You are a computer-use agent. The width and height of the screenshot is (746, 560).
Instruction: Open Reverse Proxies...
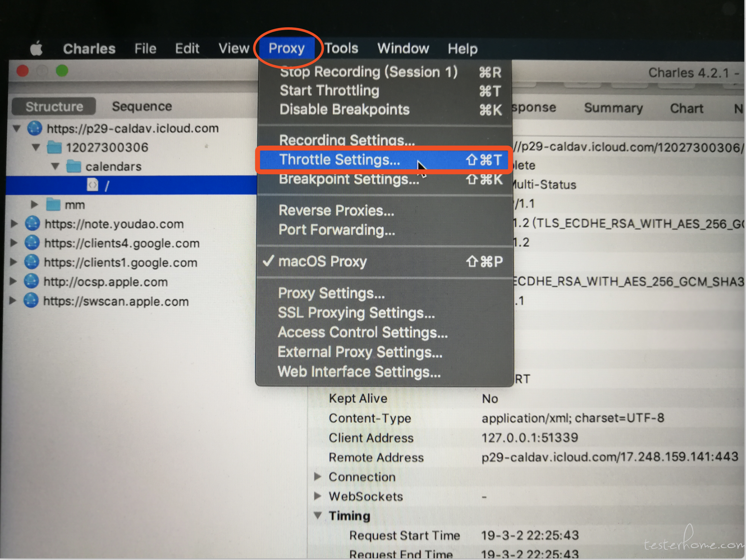[x=385, y=211]
